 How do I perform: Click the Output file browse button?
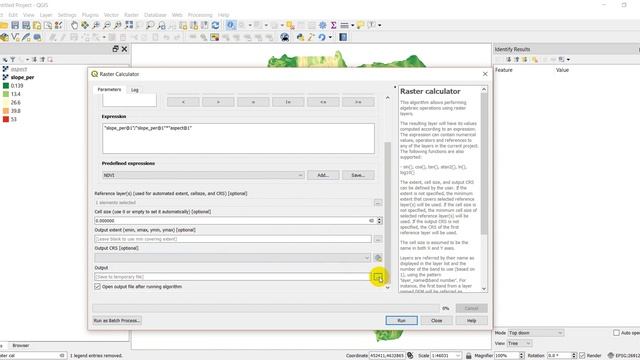378,277
